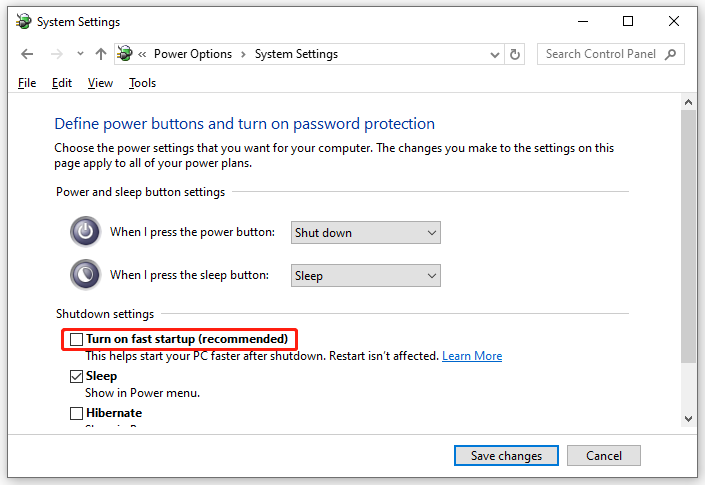705x485 pixels.
Task: Click the Refresh button in address bar
Action: click(515, 54)
